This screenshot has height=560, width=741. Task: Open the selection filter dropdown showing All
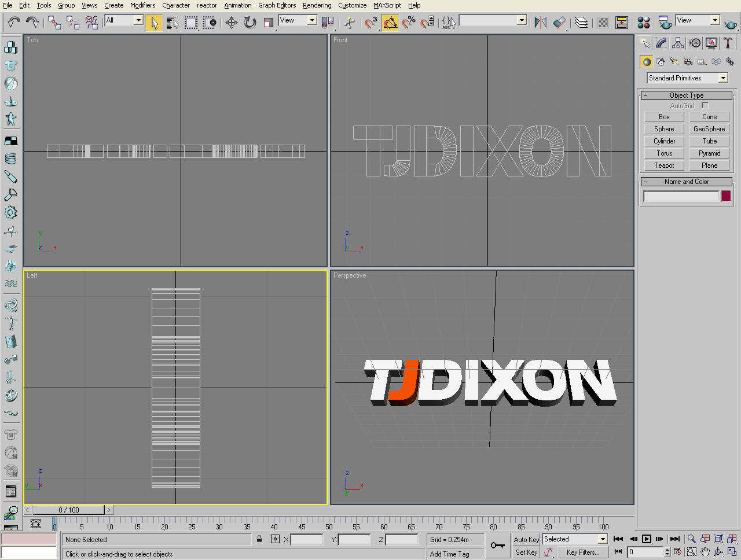point(138,20)
